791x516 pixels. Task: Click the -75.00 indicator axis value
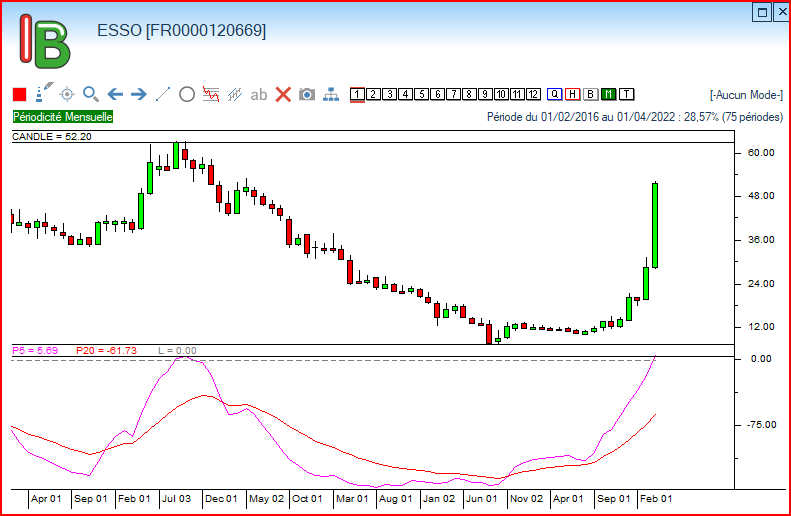[x=762, y=425]
